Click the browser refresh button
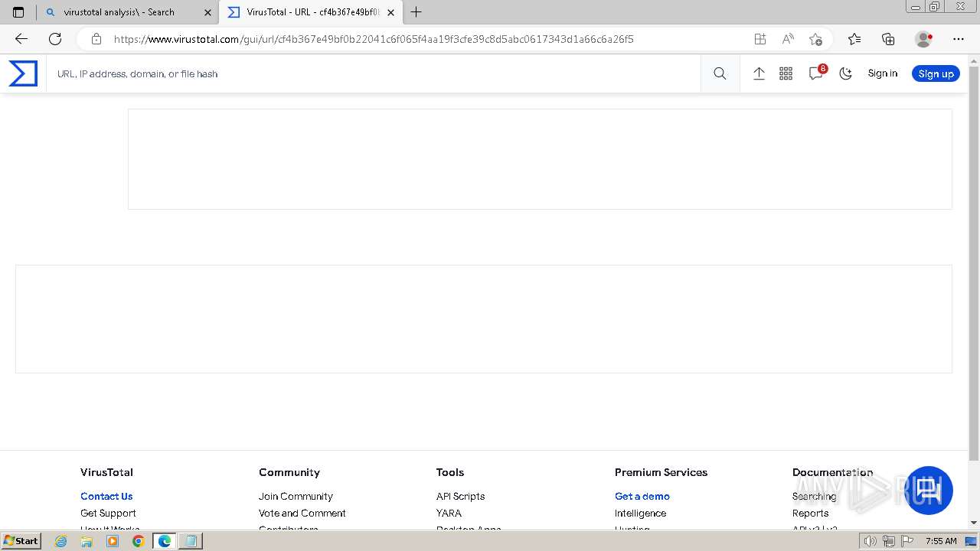Viewport: 980px width, 551px height. click(x=55, y=39)
